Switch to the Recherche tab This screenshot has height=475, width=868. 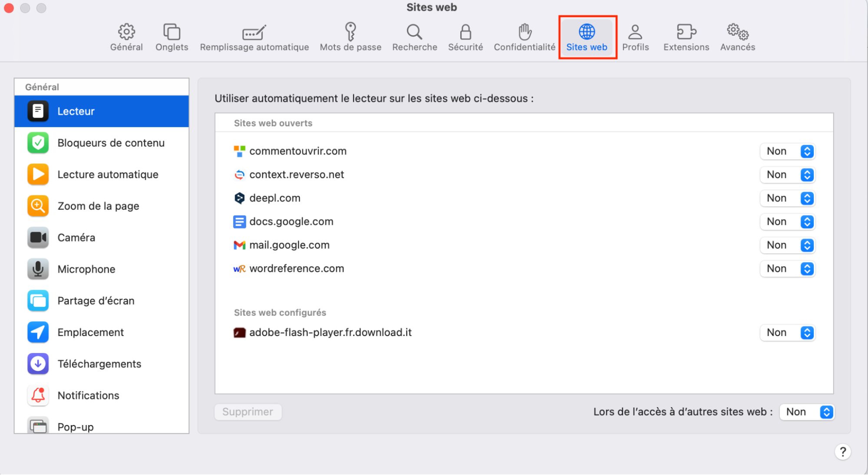tap(414, 37)
